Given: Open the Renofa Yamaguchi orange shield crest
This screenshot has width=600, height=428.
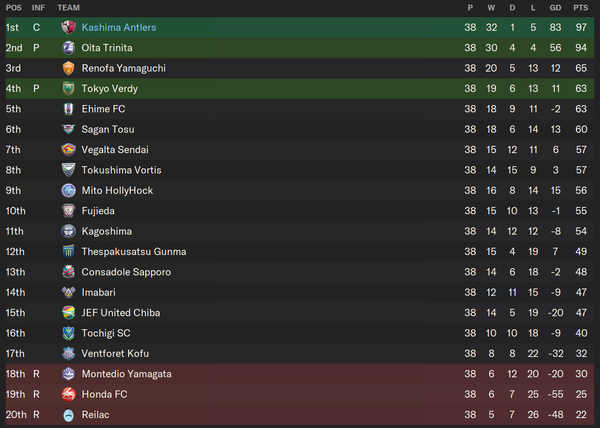Looking at the screenshot, I should click(x=68, y=68).
